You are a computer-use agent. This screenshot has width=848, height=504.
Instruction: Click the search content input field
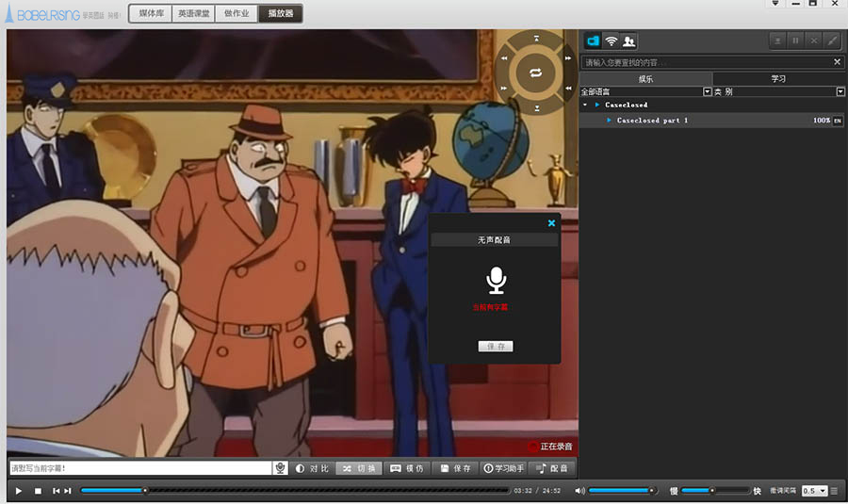[707, 63]
